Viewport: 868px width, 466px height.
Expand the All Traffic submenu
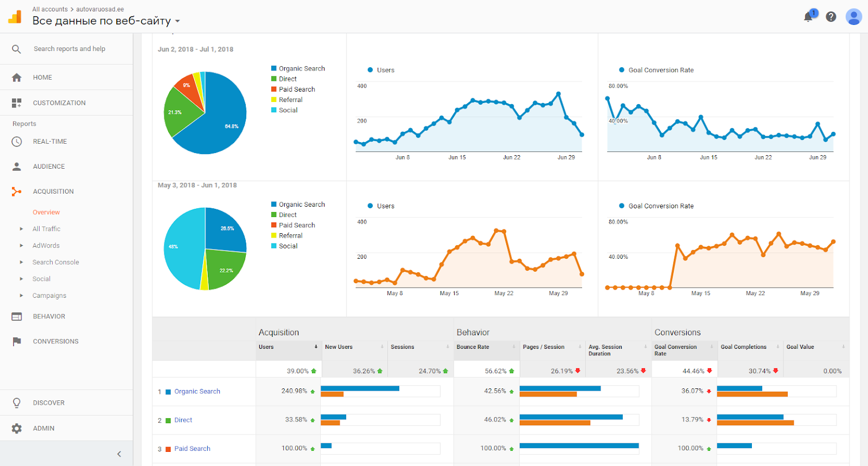pyautogui.click(x=21, y=229)
